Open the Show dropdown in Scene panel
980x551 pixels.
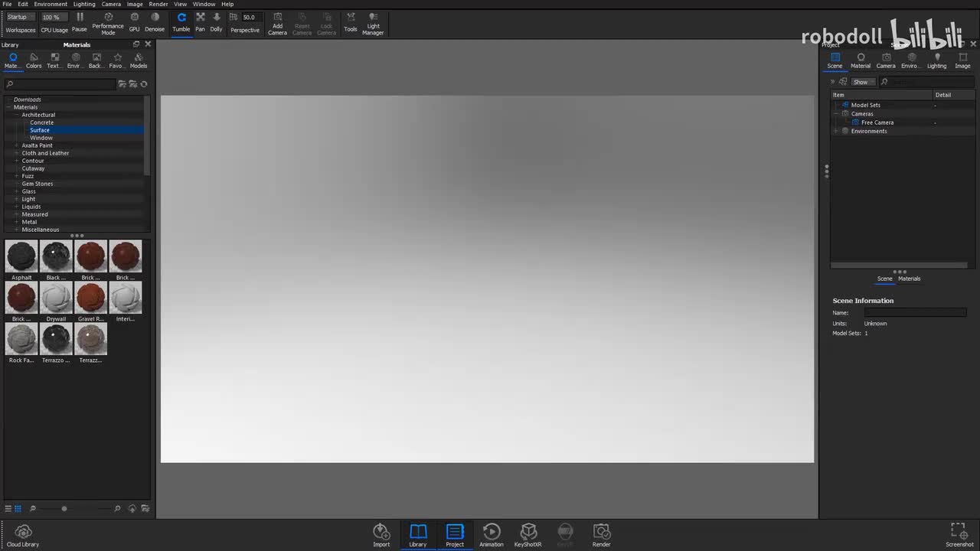tap(864, 82)
